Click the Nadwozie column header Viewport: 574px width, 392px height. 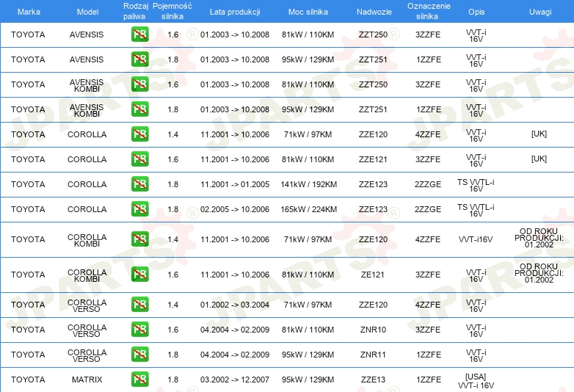point(374,12)
